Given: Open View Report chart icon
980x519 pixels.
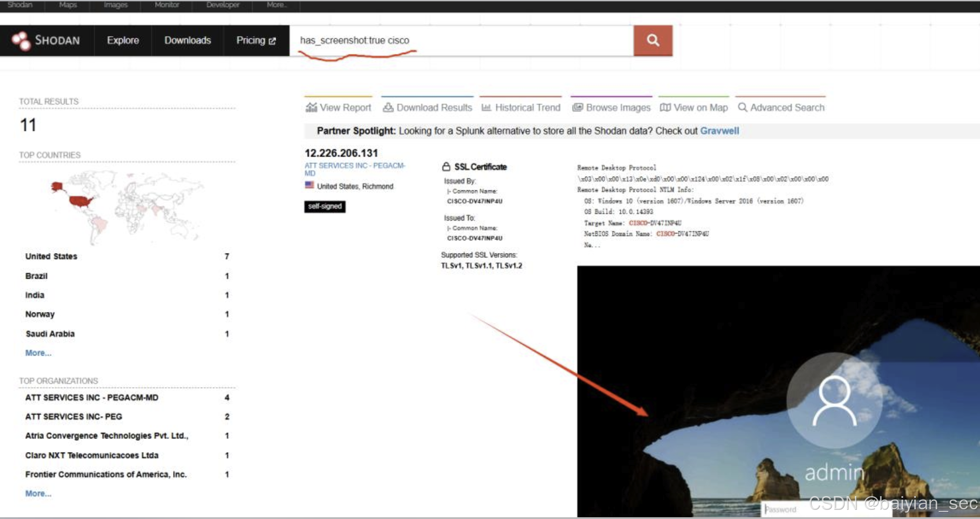Looking at the screenshot, I should [311, 107].
